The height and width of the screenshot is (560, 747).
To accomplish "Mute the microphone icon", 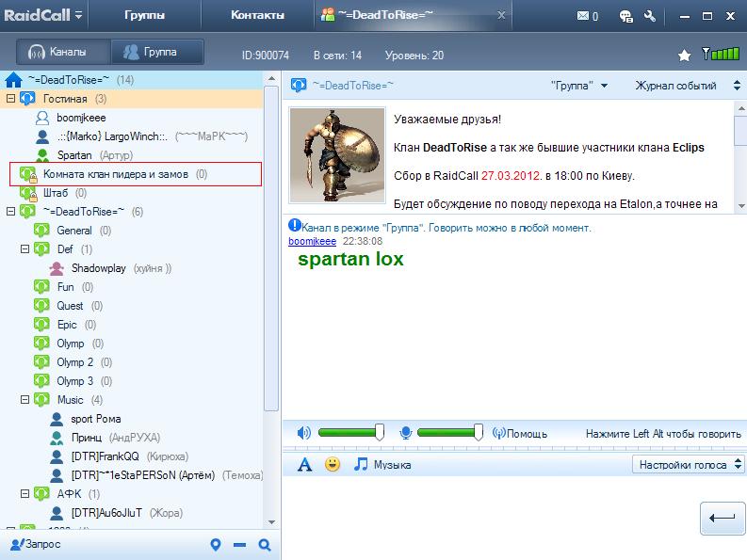I will 405,433.
